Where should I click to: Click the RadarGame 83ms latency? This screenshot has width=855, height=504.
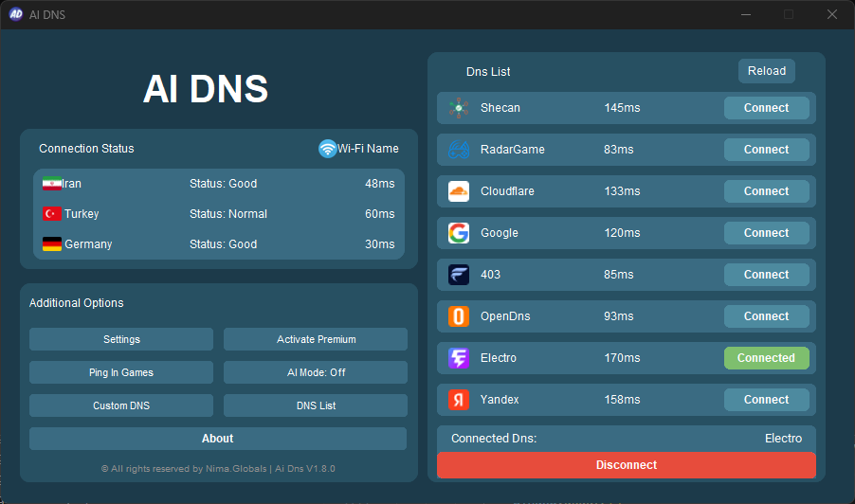(x=618, y=150)
